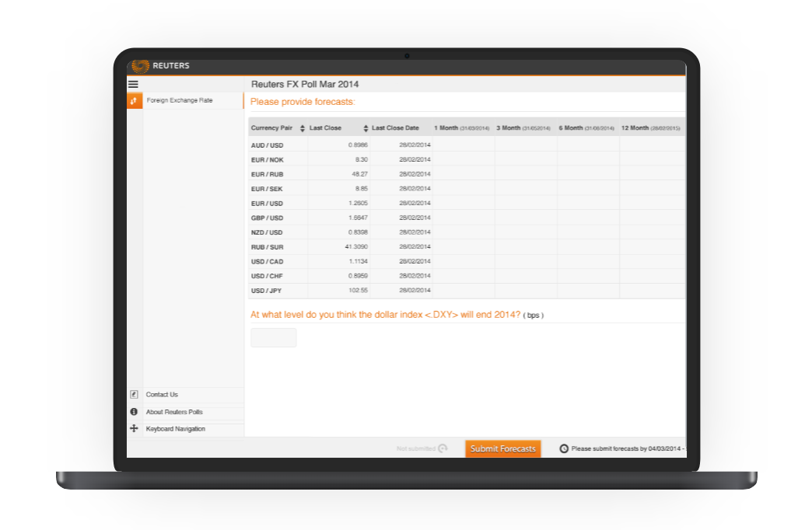This screenshot has width=812, height=530.
Task: Click the EUR / USD 3 Month forecast cell
Action: pyautogui.click(x=526, y=203)
